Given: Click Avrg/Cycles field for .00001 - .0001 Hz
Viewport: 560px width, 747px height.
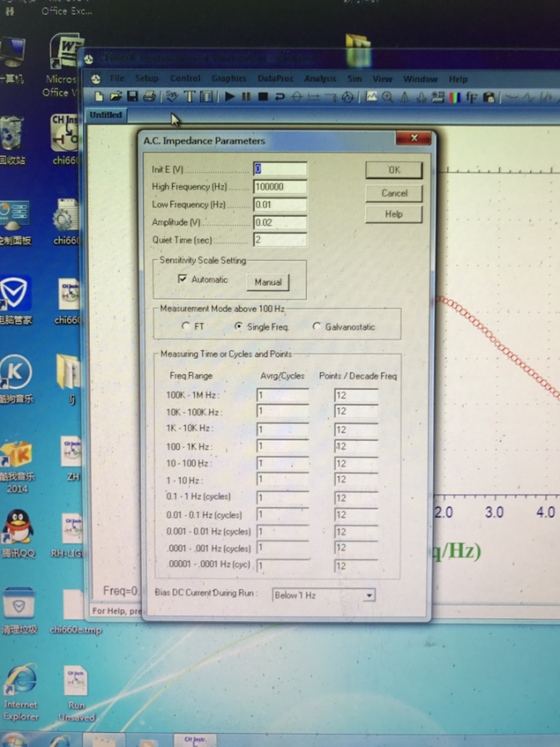Looking at the screenshot, I should coord(283,565).
